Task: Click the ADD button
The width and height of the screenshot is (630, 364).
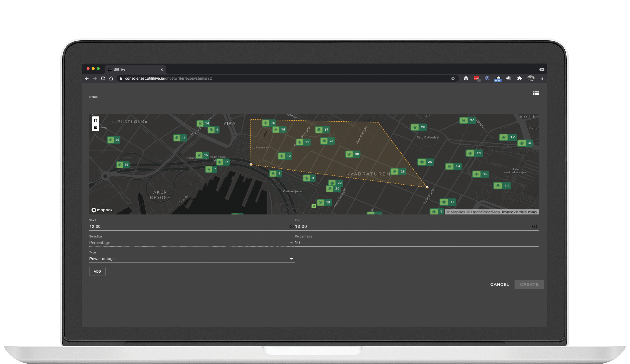Action: pyautogui.click(x=97, y=272)
